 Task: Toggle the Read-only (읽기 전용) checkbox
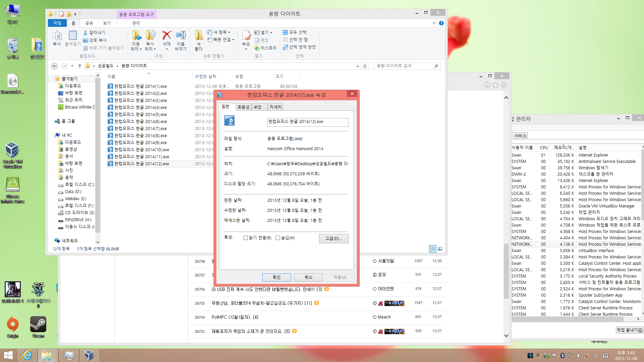[246, 238]
